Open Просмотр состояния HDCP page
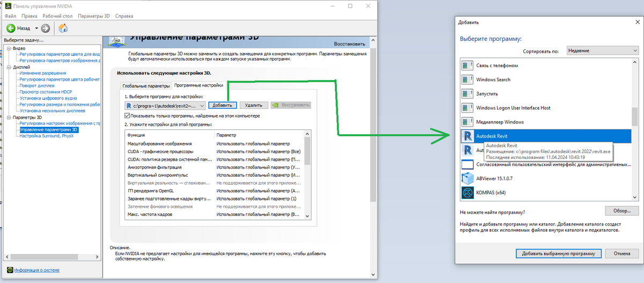 coord(45,92)
